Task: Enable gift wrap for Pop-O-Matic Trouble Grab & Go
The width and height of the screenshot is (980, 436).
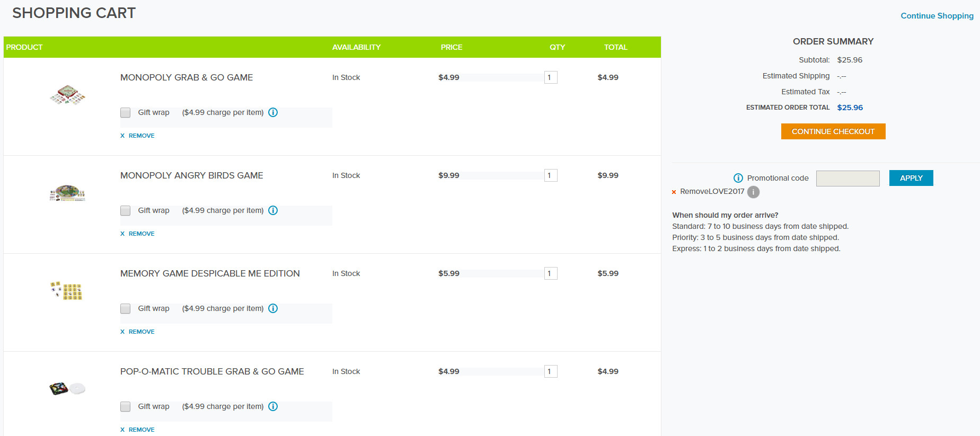Action: (x=125, y=406)
